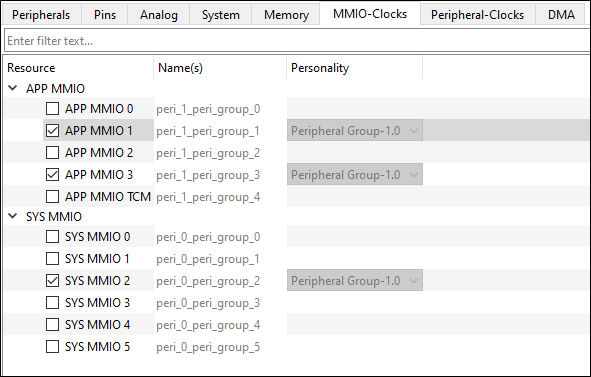
Task: Open the Memory tab
Action: [x=286, y=15]
